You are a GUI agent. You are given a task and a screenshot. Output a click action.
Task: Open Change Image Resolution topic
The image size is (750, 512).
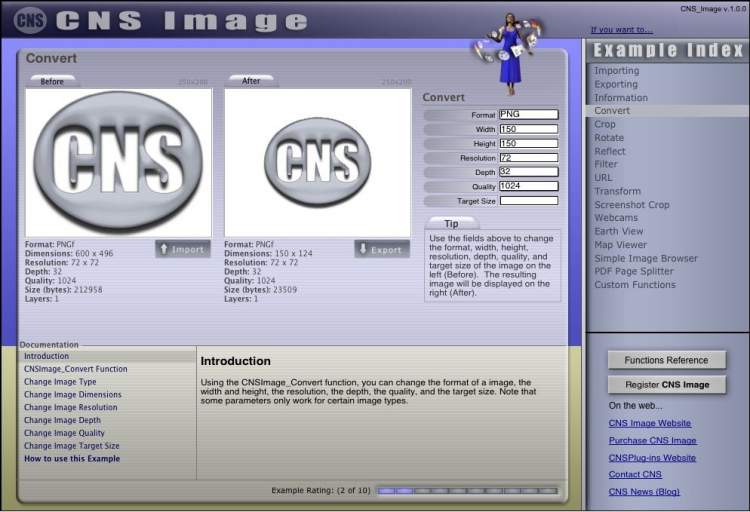[71, 408]
